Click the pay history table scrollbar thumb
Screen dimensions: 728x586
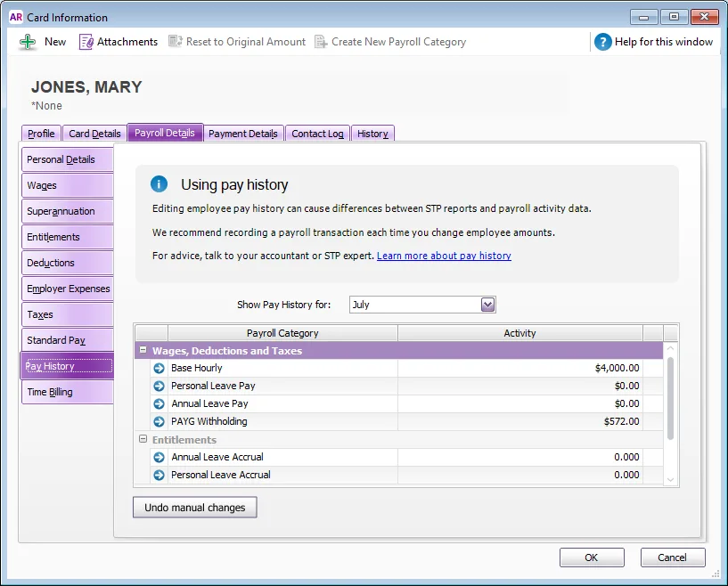670,398
